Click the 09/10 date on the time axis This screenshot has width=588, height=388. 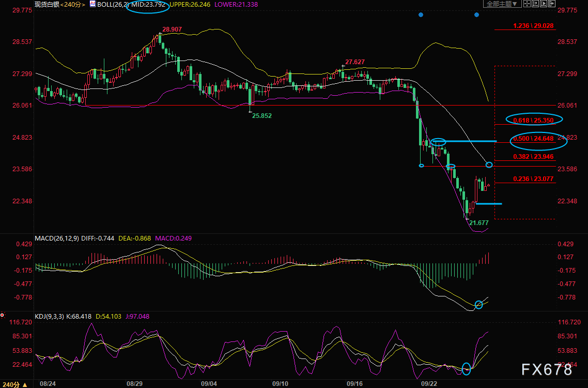point(280,384)
